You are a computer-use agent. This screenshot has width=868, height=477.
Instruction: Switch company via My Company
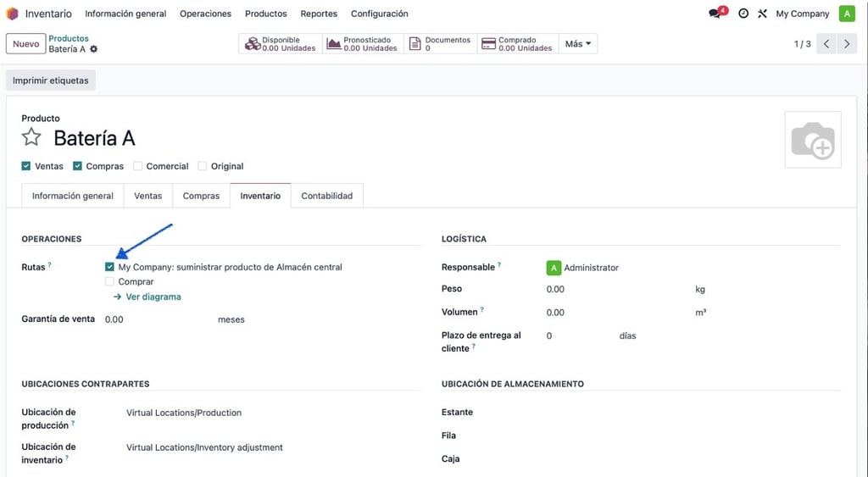(802, 14)
